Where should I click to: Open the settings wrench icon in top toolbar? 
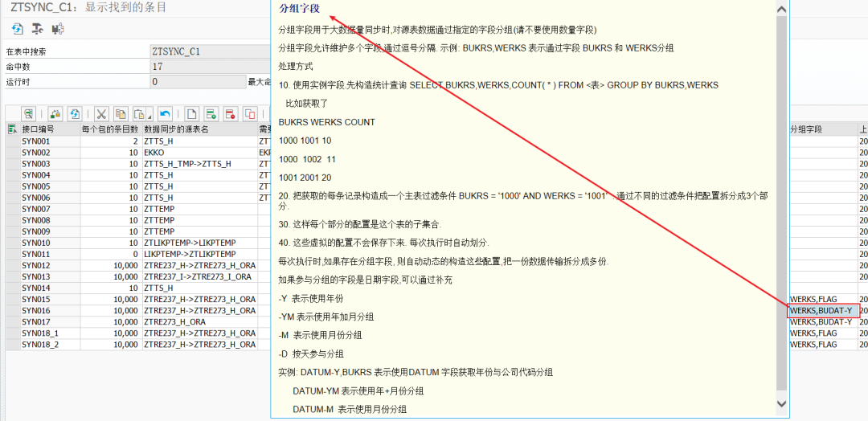[x=37, y=29]
